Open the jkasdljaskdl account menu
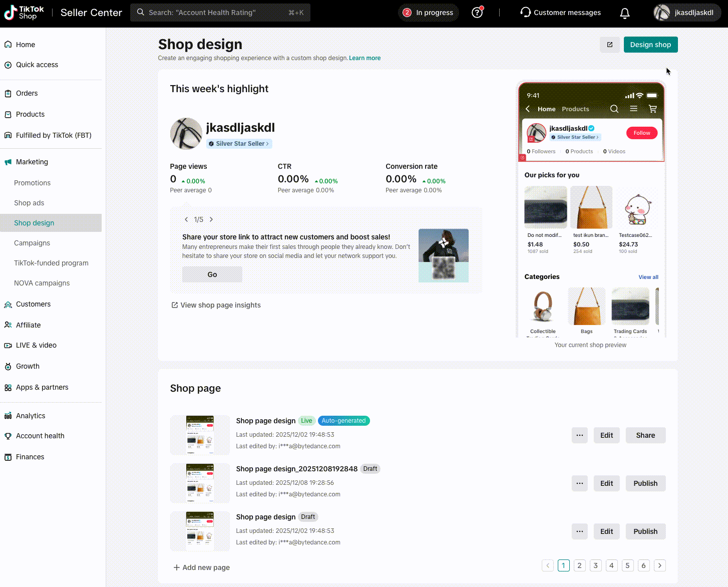728x587 pixels. 687,13
